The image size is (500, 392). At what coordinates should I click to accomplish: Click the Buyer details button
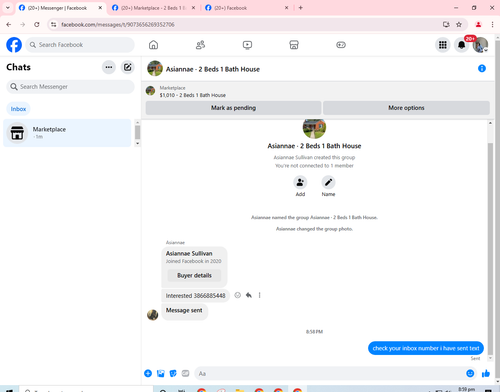pos(194,275)
